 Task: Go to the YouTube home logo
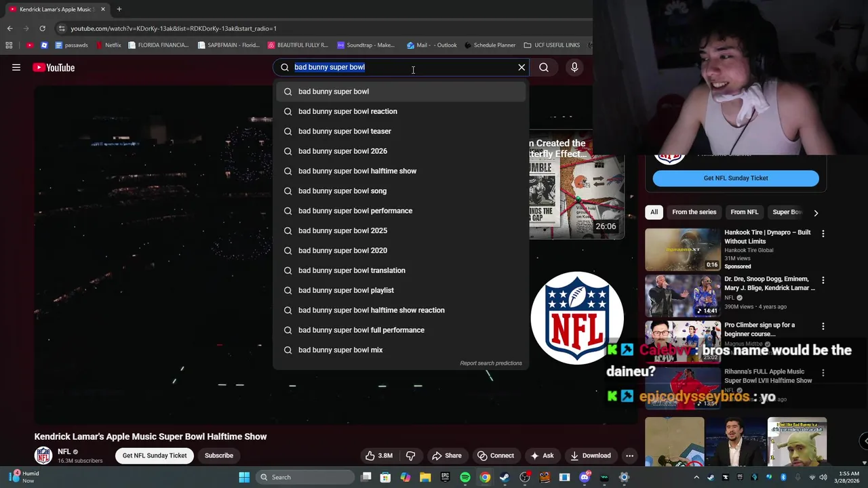coord(54,67)
